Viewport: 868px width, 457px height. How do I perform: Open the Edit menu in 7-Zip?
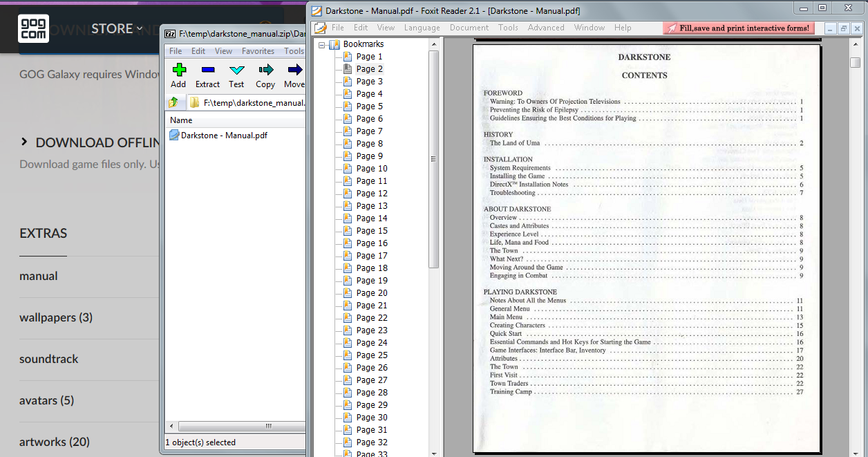(198, 51)
